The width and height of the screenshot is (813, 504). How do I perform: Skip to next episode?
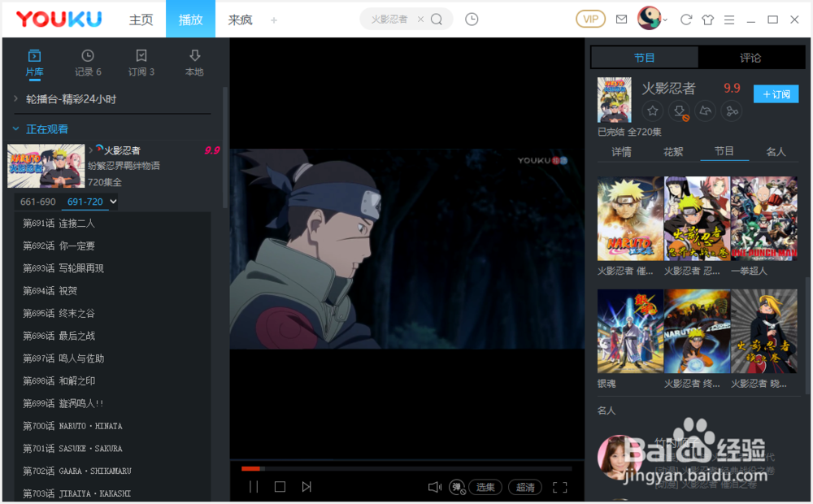click(307, 487)
